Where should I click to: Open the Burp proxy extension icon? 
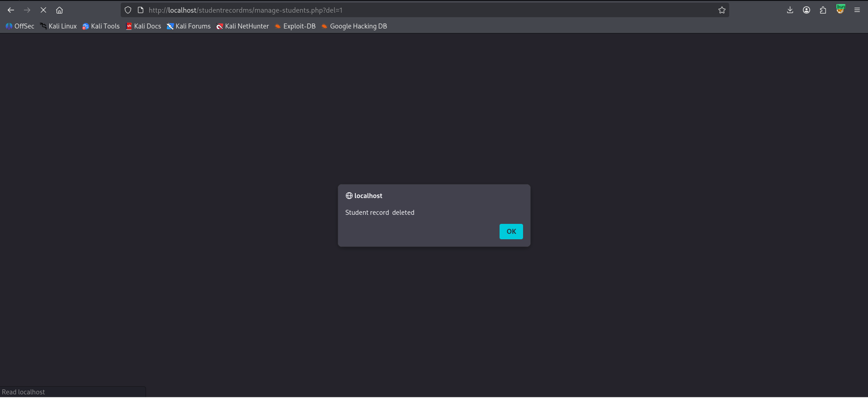pos(840,9)
